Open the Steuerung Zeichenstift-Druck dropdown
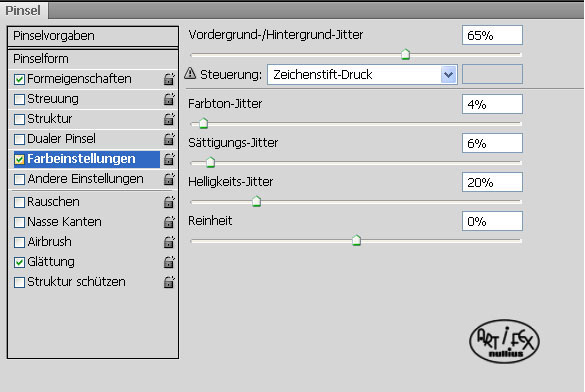Screen dimensions: 585x392 (x=362, y=75)
